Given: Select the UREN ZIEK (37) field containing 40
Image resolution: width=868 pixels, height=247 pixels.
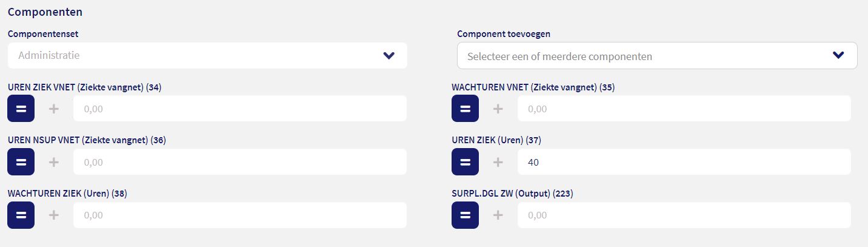Looking at the screenshot, I should (x=684, y=162).
